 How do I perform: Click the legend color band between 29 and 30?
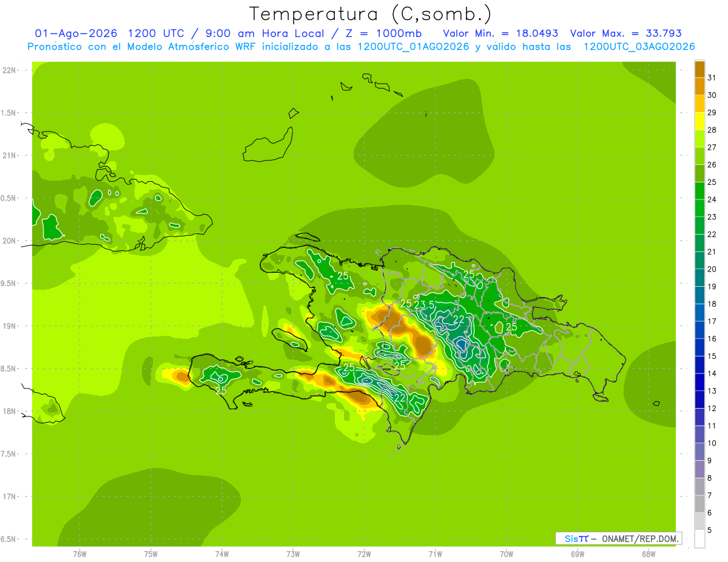699,104
